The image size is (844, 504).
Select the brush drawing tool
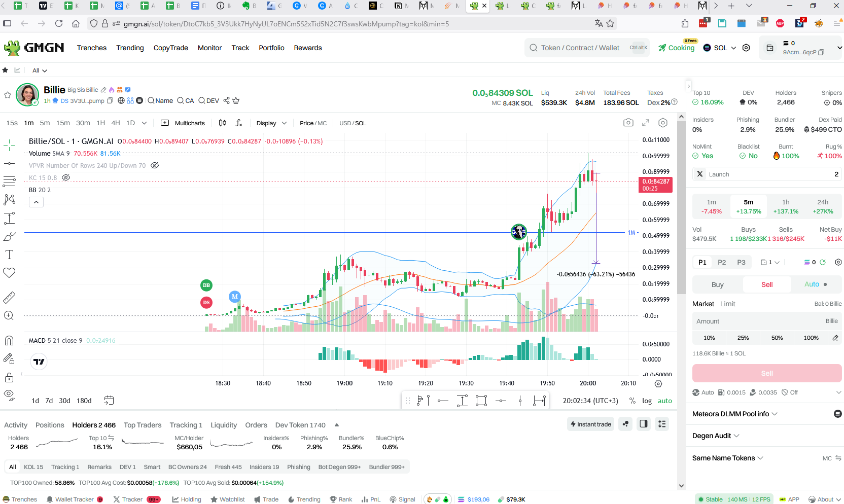(x=9, y=236)
